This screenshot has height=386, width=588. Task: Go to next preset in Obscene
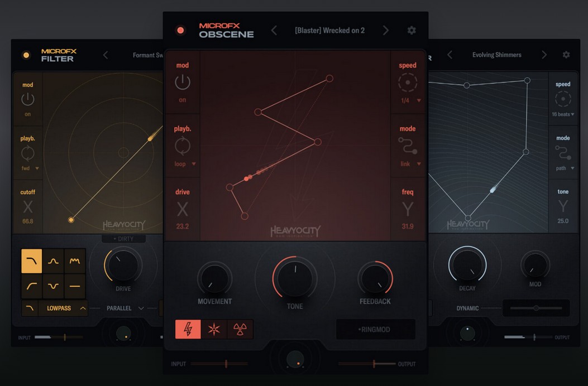point(385,30)
